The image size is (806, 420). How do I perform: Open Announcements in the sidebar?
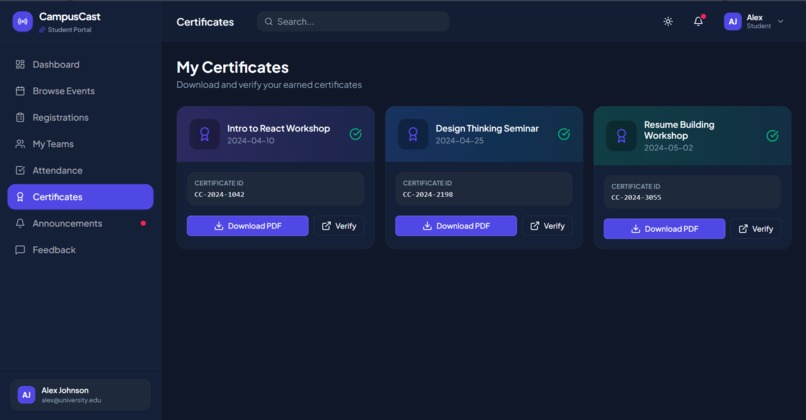coord(80,223)
